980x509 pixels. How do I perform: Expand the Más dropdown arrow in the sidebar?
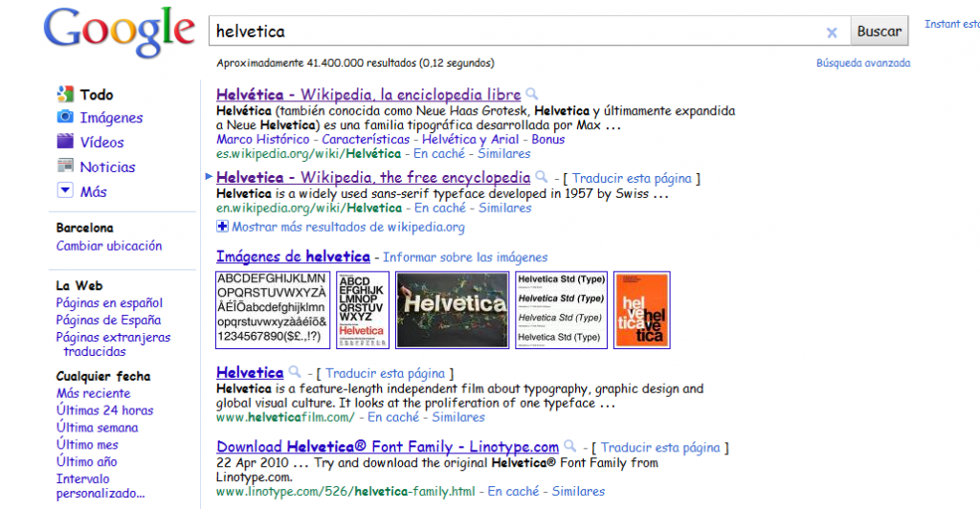65,189
